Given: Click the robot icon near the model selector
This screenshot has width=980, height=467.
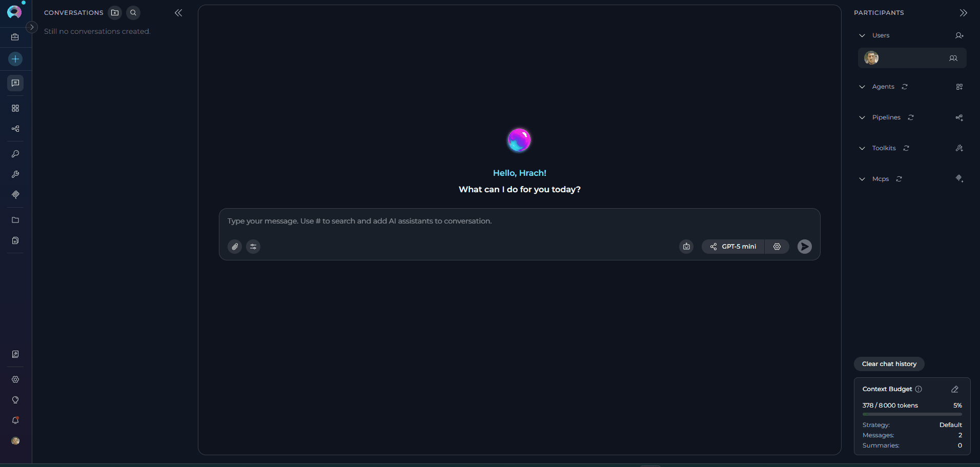Looking at the screenshot, I should (x=686, y=247).
